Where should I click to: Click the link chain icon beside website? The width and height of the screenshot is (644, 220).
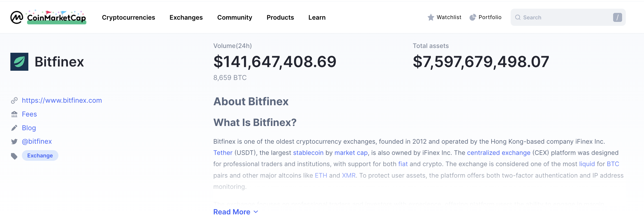14,100
